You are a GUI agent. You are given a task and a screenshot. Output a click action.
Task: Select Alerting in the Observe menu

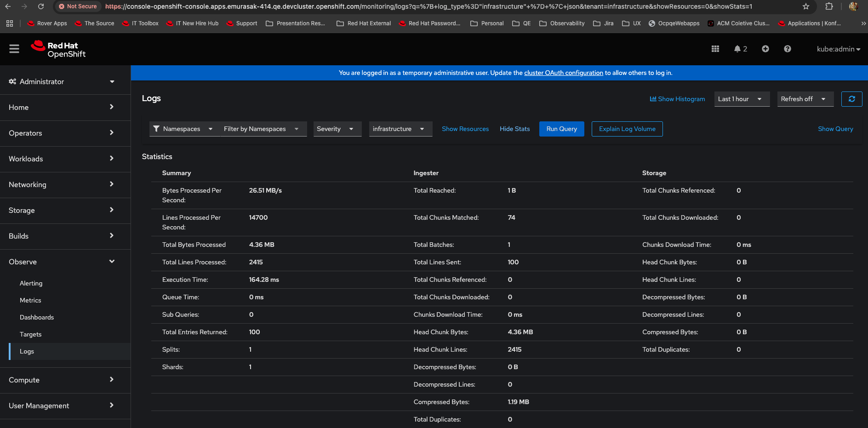coord(31,283)
